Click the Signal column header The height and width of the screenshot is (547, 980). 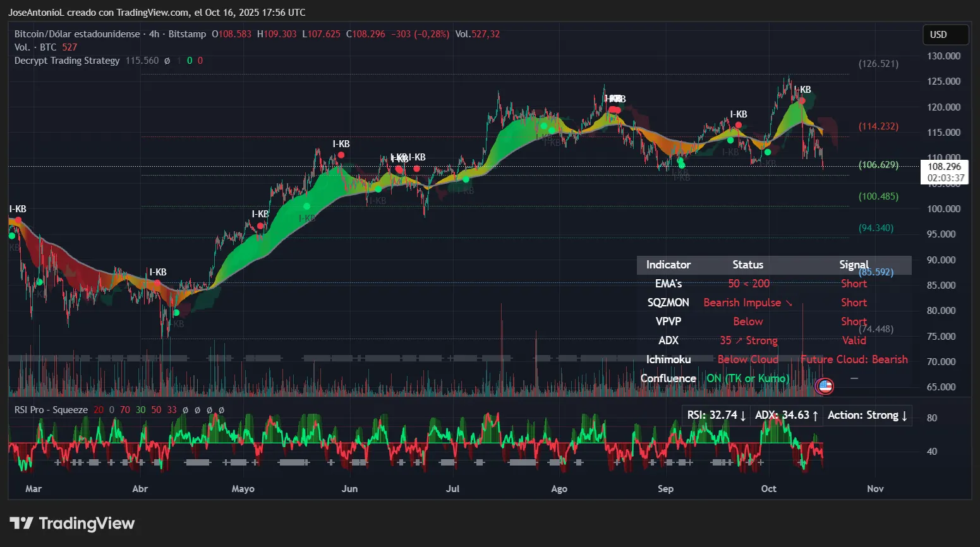[x=854, y=265]
